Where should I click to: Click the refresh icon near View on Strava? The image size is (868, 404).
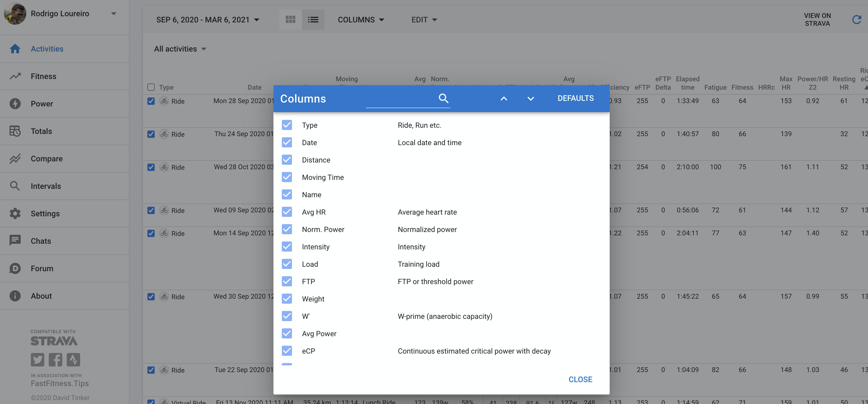(857, 20)
